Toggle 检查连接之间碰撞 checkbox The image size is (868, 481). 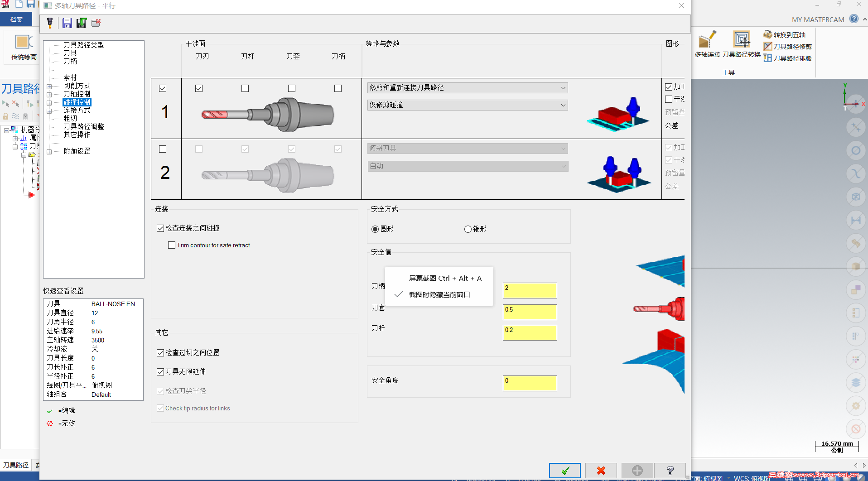click(160, 228)
